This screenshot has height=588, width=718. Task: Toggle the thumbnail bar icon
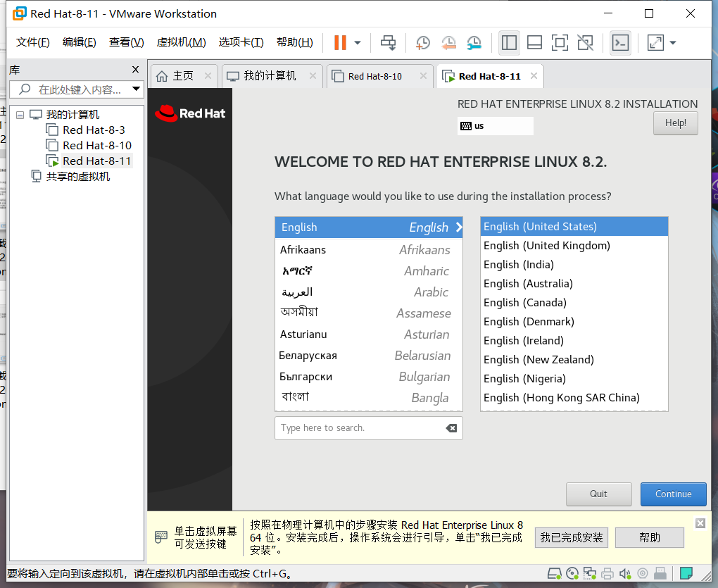534,42
